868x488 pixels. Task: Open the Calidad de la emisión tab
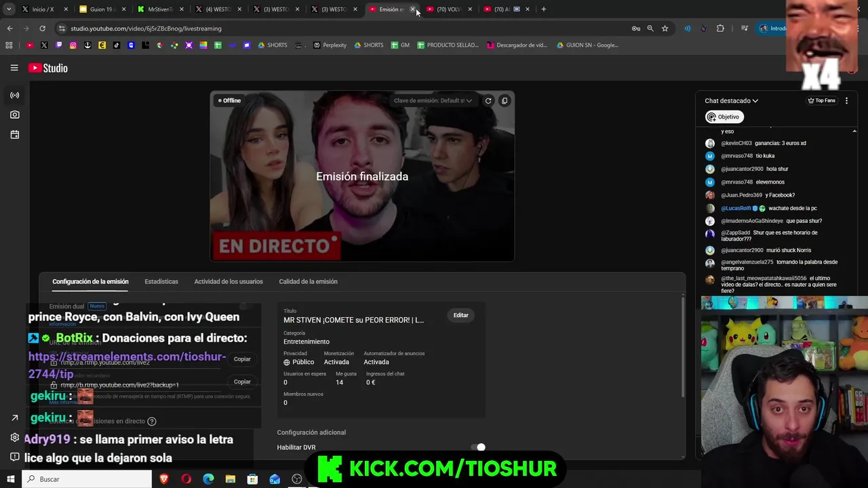[308, 281]
